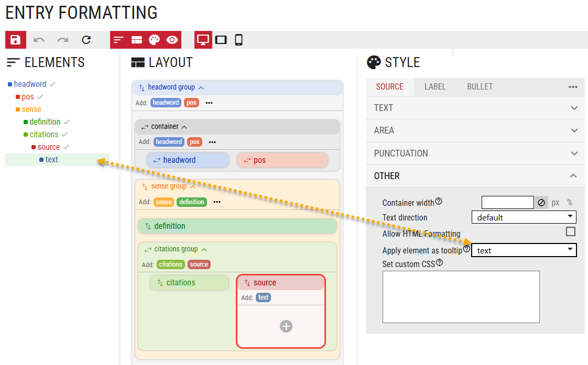
Task: Switch to the BULLET tab
Action: pos(480,86)
